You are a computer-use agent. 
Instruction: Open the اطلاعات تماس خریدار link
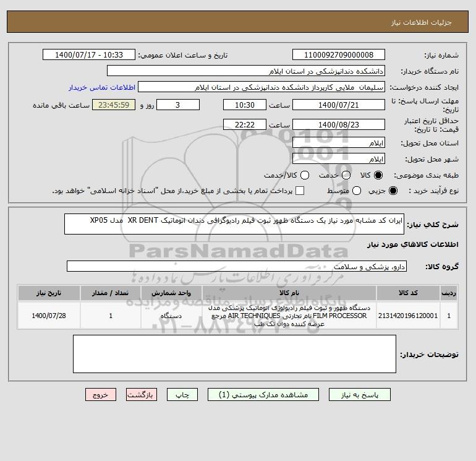tap(102, 87)
